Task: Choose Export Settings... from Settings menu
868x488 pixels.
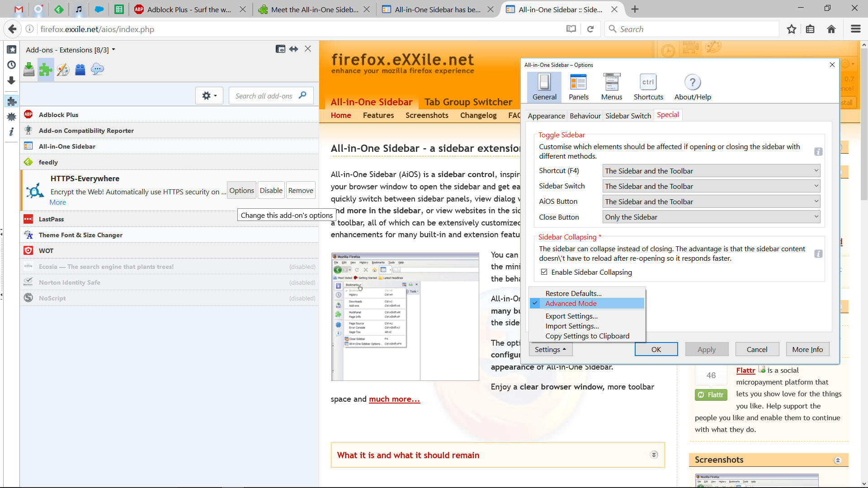Action: click(x=587, y=316)
